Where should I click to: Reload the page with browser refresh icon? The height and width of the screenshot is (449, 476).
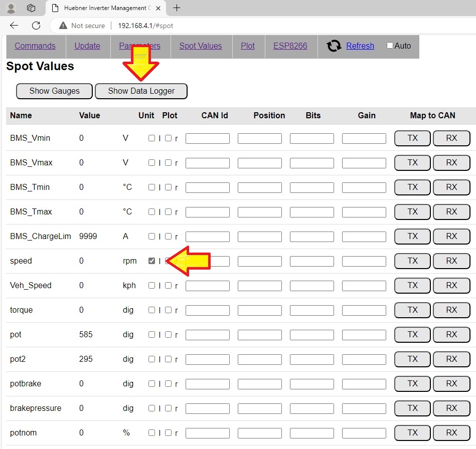click(x=36, y=26)
